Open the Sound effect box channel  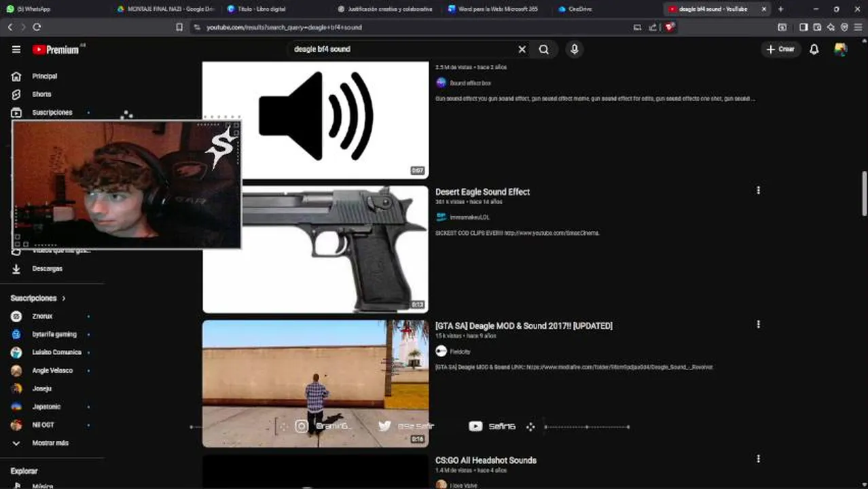click(470, 83)
